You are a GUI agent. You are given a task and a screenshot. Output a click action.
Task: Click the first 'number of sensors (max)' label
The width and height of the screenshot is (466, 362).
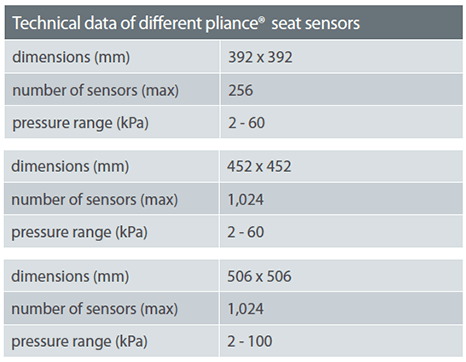[95, 91]
